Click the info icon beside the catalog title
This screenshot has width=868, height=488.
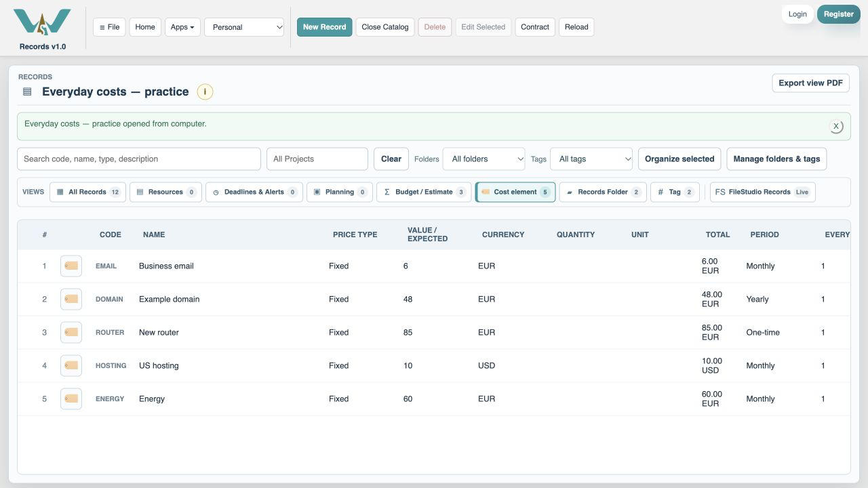[205, 91]
